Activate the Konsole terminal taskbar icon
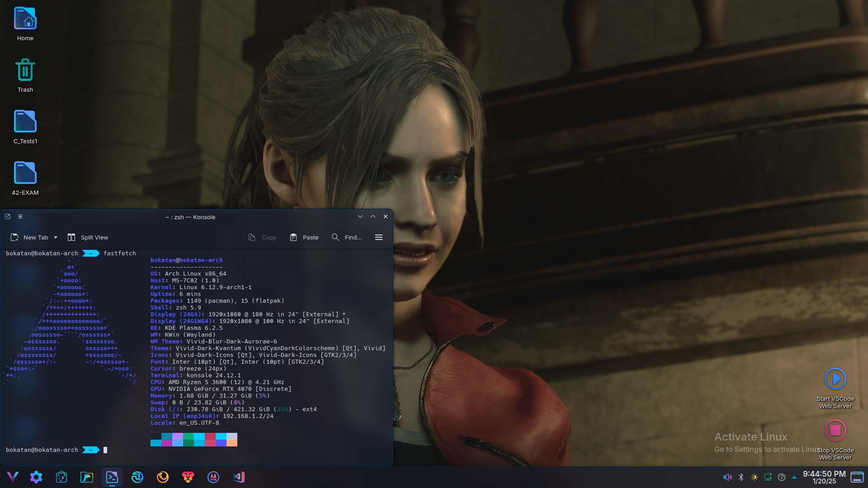Viewport: 868px width, 488px height. (112, 477)
